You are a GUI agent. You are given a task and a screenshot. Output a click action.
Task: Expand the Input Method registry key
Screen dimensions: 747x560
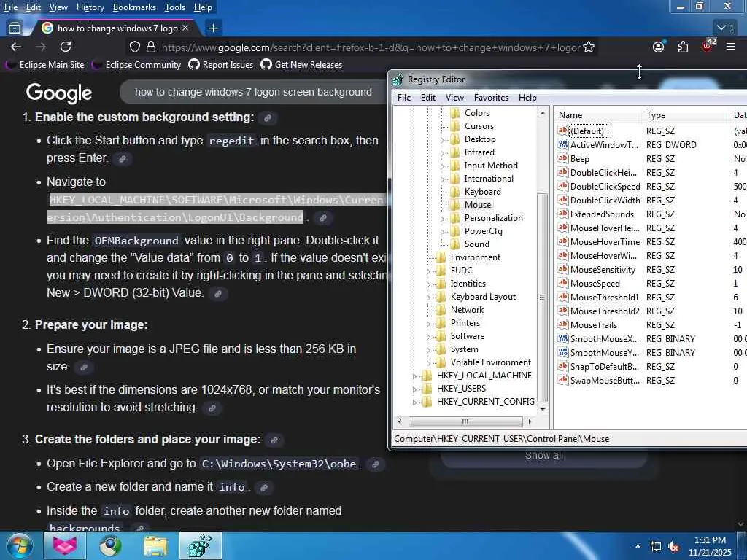coord(442,166)
